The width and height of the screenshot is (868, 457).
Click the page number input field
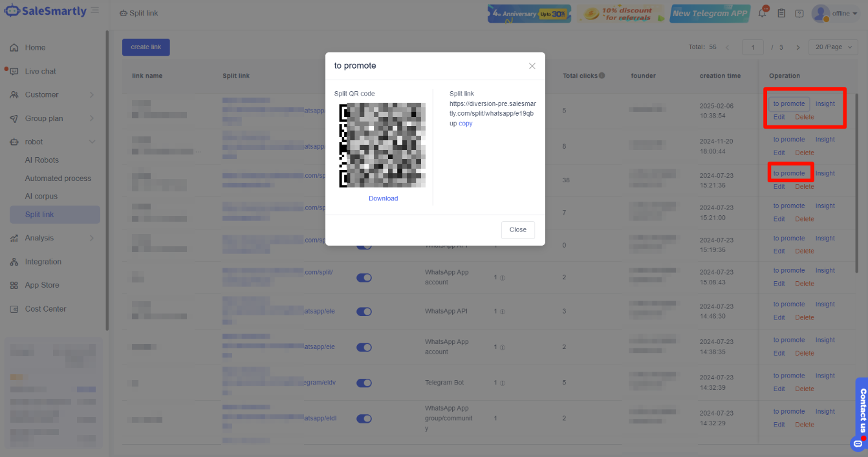(753, 47)
